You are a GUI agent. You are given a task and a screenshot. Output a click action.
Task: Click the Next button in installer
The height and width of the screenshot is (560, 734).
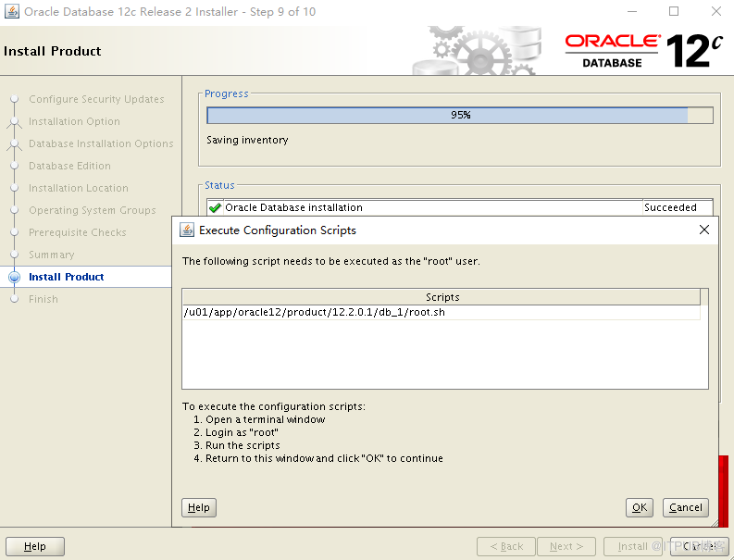pos(566,546)
